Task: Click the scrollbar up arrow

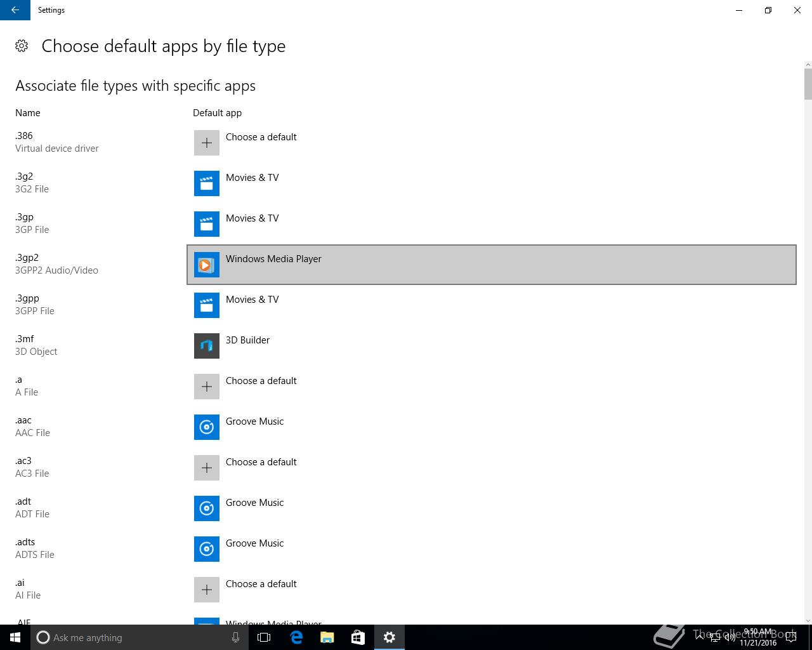Action: (x=808, y=65)
